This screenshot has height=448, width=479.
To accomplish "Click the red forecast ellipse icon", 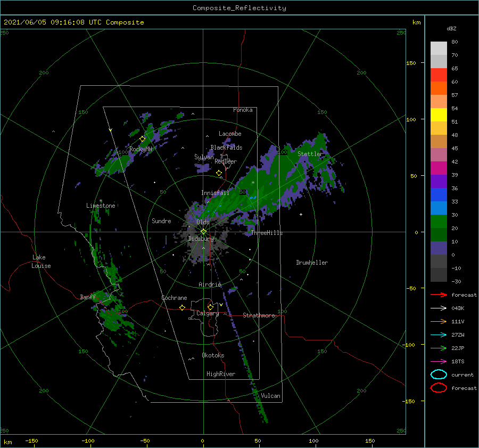I will coord(439,388).
